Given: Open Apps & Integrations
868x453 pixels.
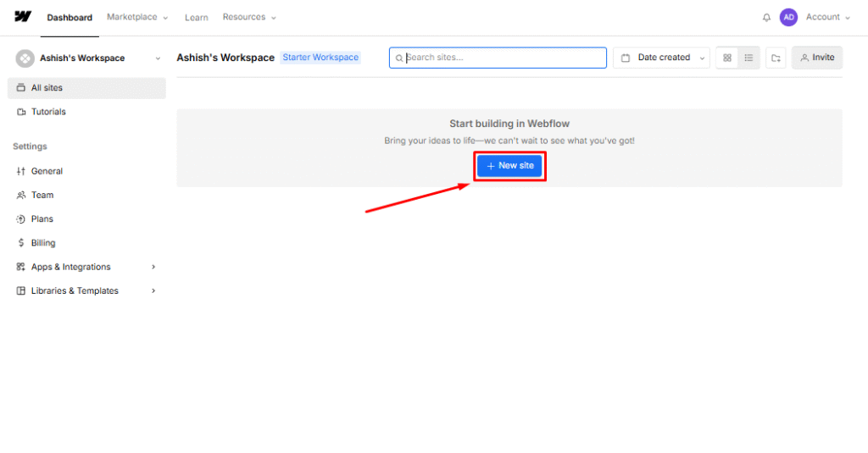Looking at the screenshot, I should tap(71, 268).
